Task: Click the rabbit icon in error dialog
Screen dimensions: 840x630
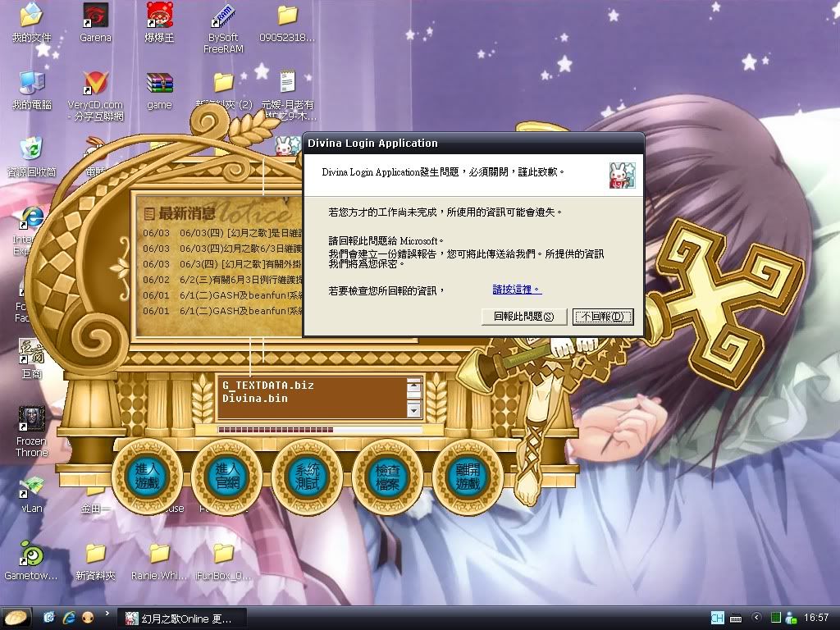Action: click(x=622, y=176)
